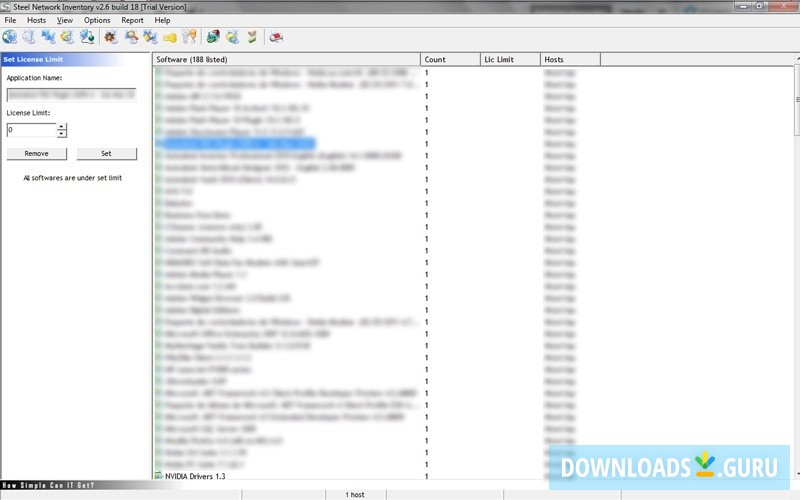Open the Hosts menu
800x500 pixels.
(x=36, y=20)
